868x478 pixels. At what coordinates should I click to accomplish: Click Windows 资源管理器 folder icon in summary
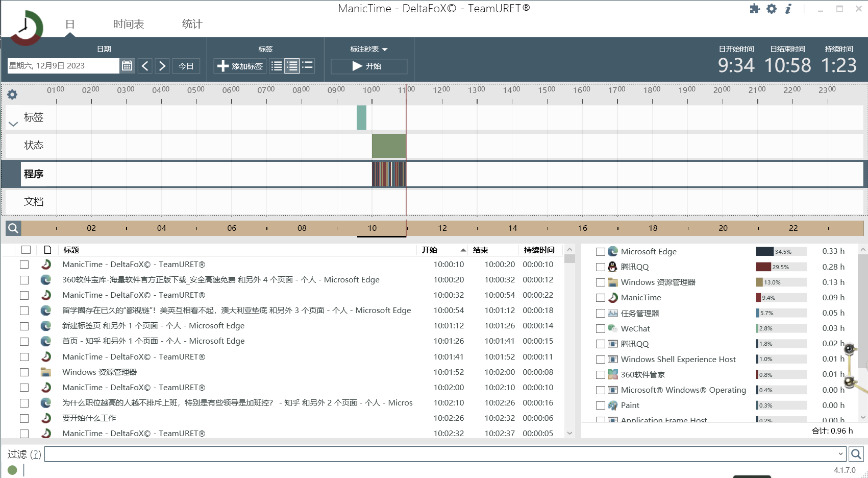pos(613,282)
